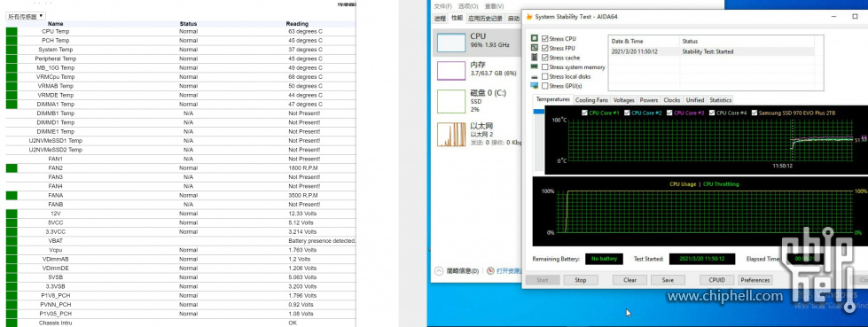
Task: Click the Reading column header in sensor table
Action: tap(297, 24)
